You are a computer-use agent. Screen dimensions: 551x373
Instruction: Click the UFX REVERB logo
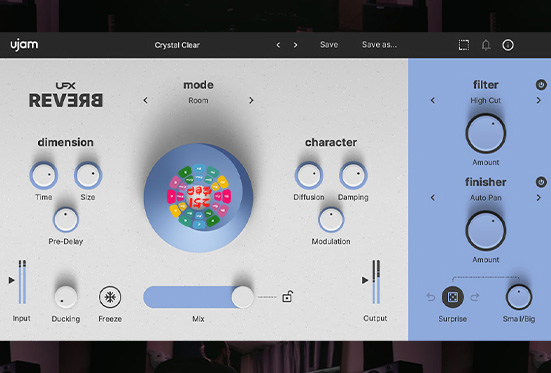click(x=66, y=95)
